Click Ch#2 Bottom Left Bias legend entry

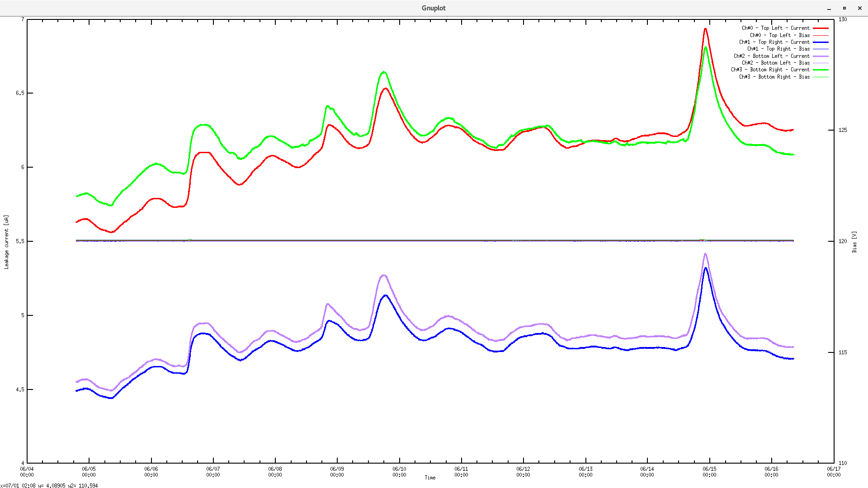pos(775,63)
